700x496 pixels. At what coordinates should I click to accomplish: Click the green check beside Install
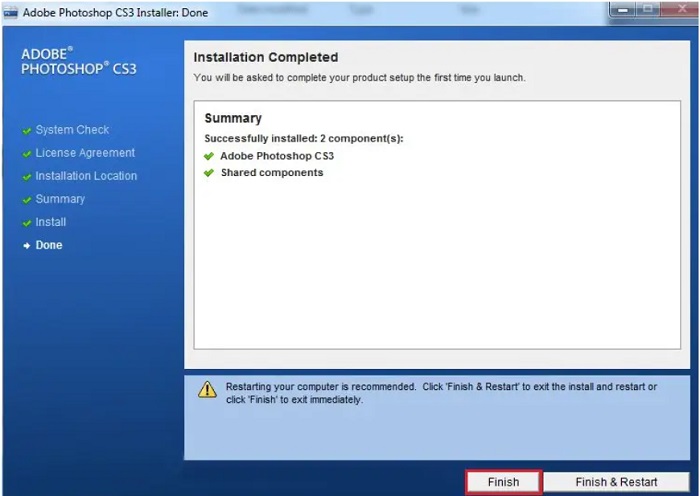27,223
